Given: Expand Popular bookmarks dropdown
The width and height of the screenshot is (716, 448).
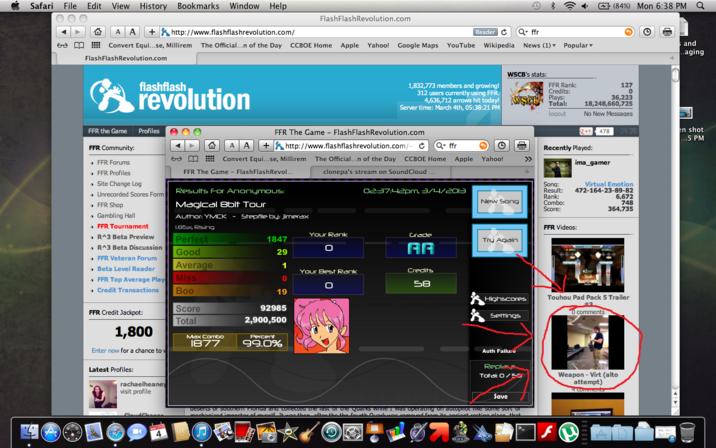Looking at the screenshot, I should 578,45.
